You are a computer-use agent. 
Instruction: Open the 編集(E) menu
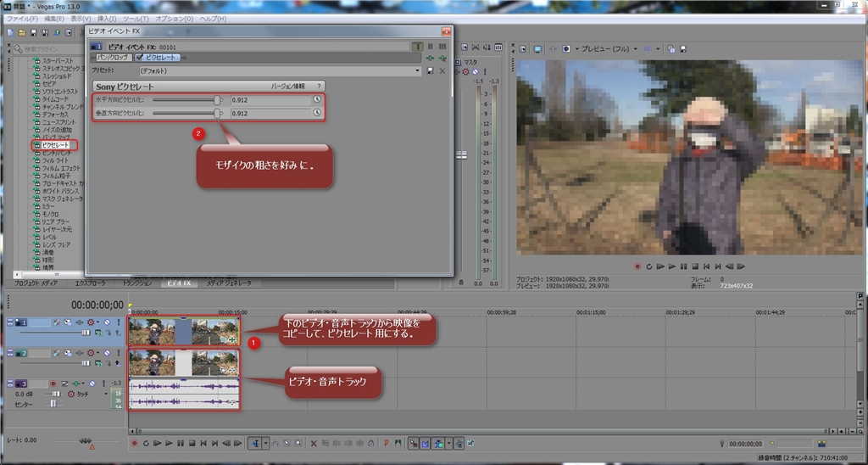(53, 19)
